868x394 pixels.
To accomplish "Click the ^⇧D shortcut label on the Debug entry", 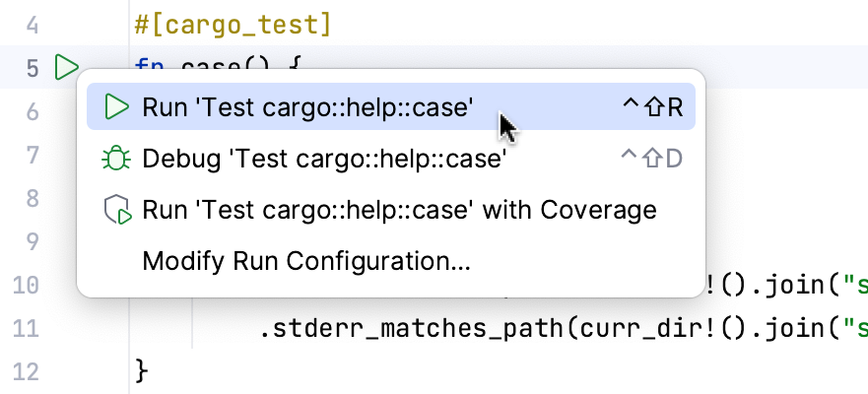I will pyautogui.click(x=651, y=159).
